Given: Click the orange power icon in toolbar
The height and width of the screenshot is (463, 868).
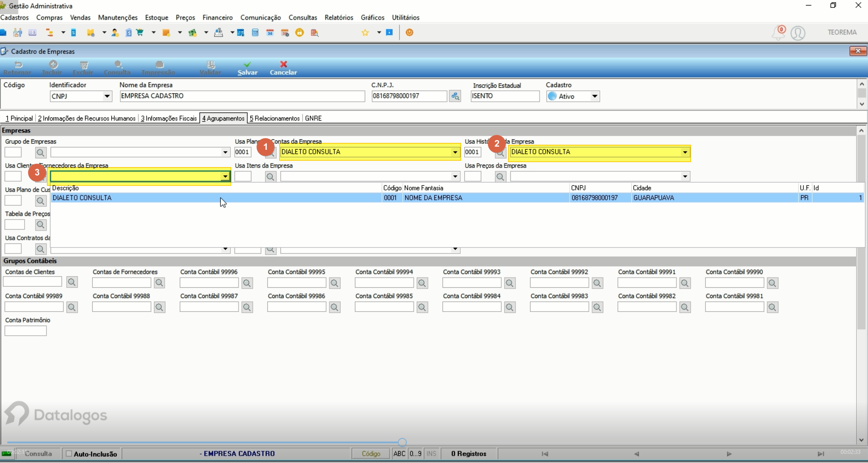Looking at the screenshot, I should point(410,32).
